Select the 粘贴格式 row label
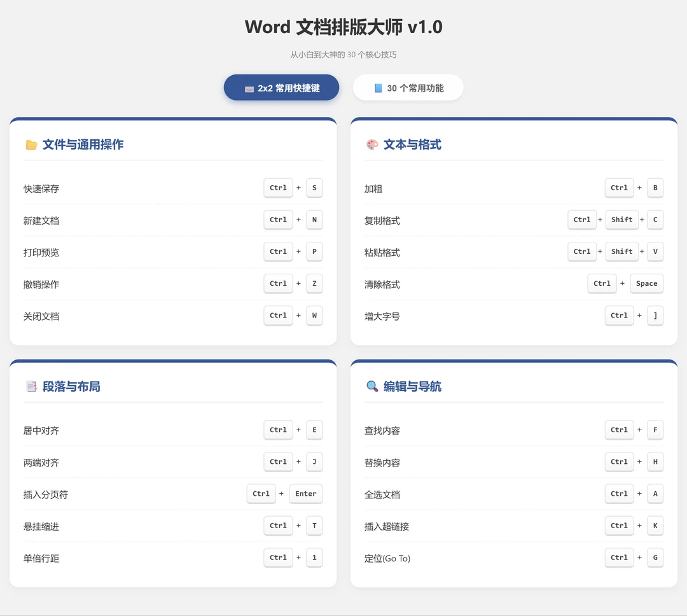Screen dimensions: 687x616 click(x=382, y=253)
